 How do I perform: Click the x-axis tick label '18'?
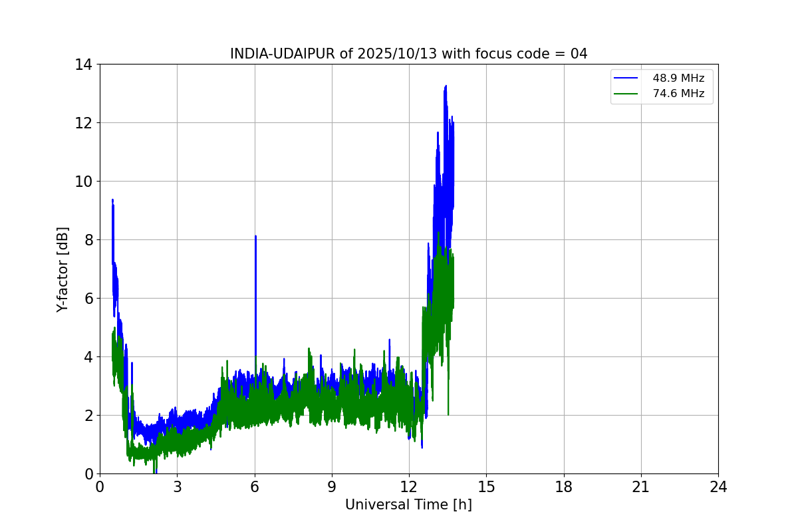coord(564,487)
